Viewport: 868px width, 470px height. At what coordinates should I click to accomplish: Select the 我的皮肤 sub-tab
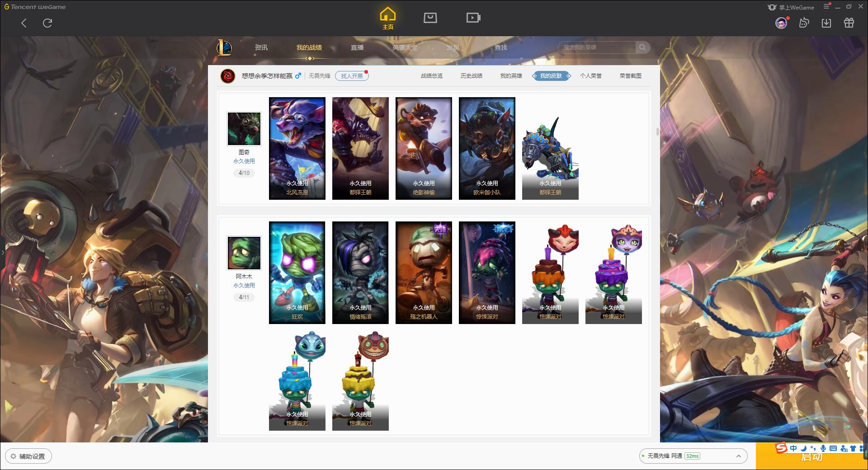[551, 76]
